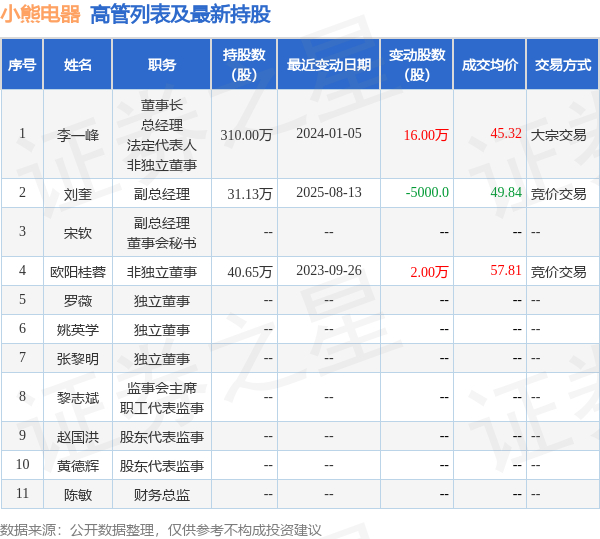Select the 变动股数(股) column header

[x=417, y=65]
